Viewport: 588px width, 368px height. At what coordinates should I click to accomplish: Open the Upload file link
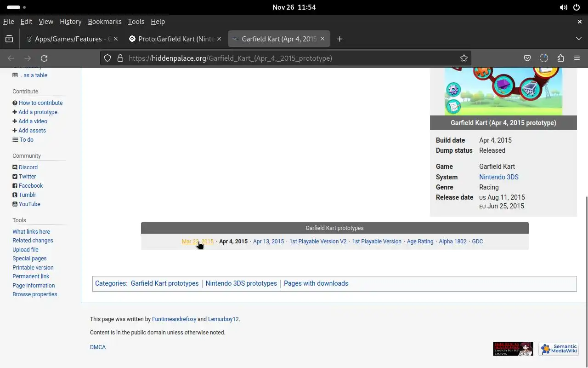point(25,250)
